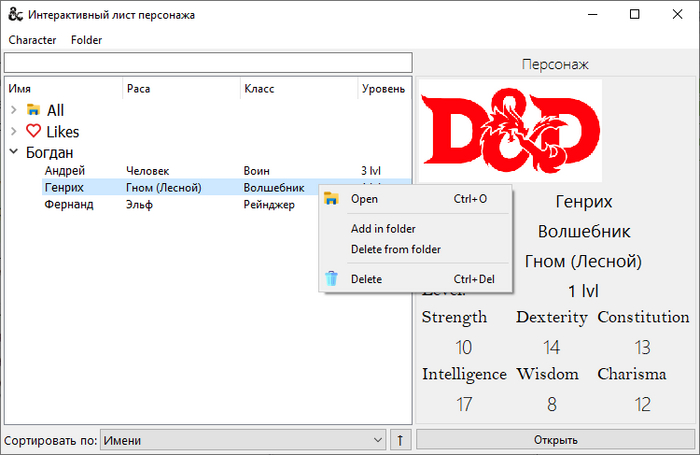Choose Add in folder from context menu
Image resolution: width=700 pixels, height=455 pixels.
pyautogui.click(x=416, y=229)
